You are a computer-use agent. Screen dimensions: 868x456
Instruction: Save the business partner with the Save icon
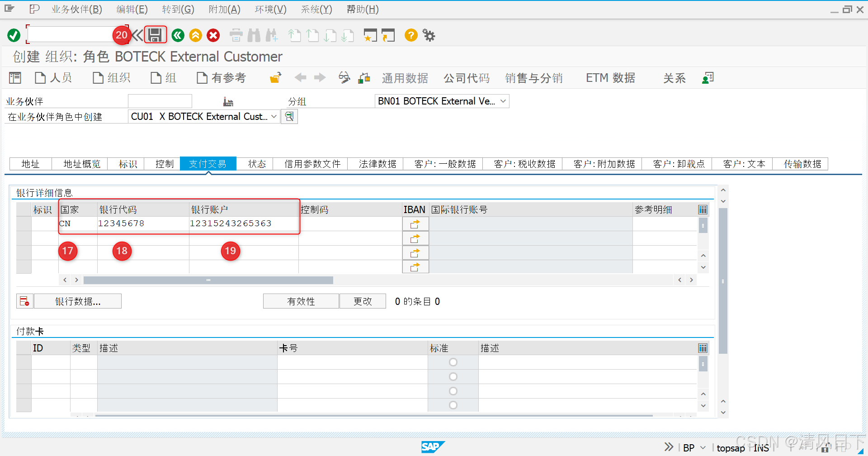[x=155, y=35]
